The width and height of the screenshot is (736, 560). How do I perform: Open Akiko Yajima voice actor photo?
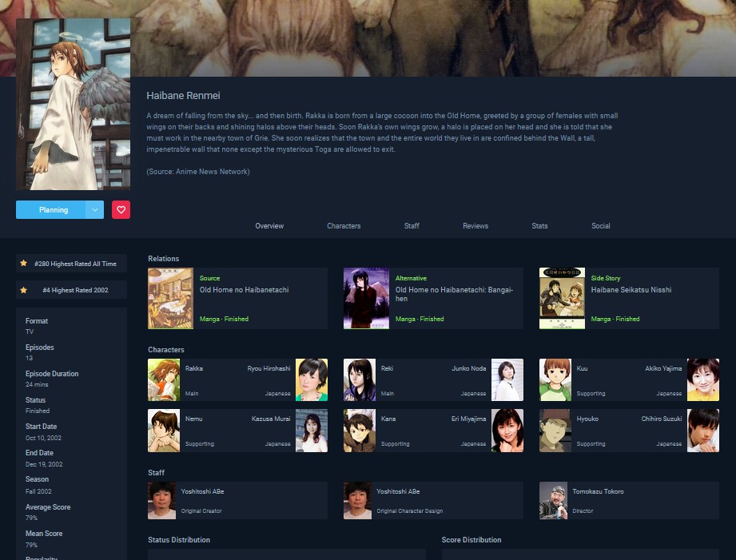point(703,379)
